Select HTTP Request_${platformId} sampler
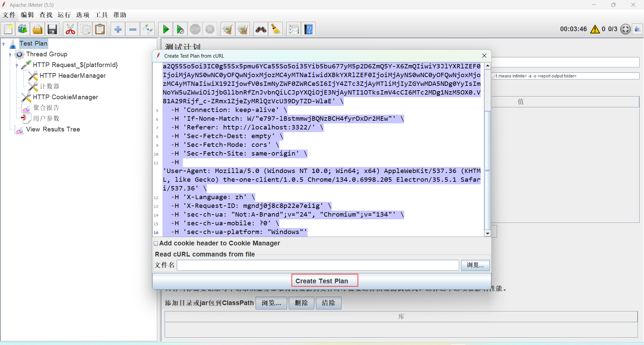 tap(75, 65)
